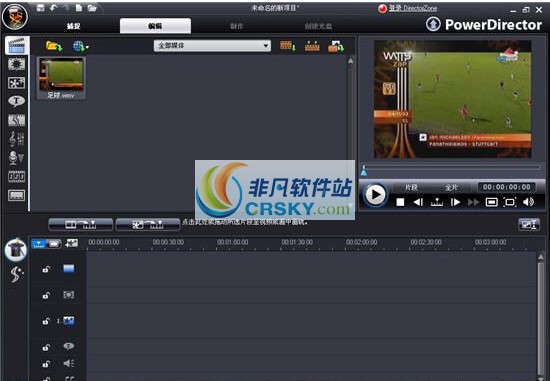The image size is (550, 381).
Task: Open the download-from-internet globe dropdown
Action: click(80, 46)
